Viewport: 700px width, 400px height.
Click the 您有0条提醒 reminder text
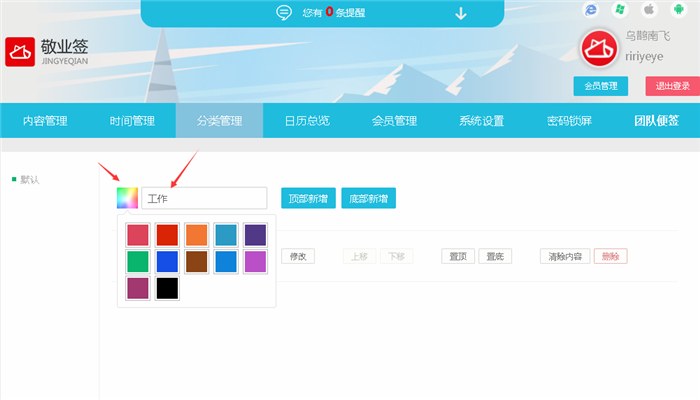(x=334, y=12)
